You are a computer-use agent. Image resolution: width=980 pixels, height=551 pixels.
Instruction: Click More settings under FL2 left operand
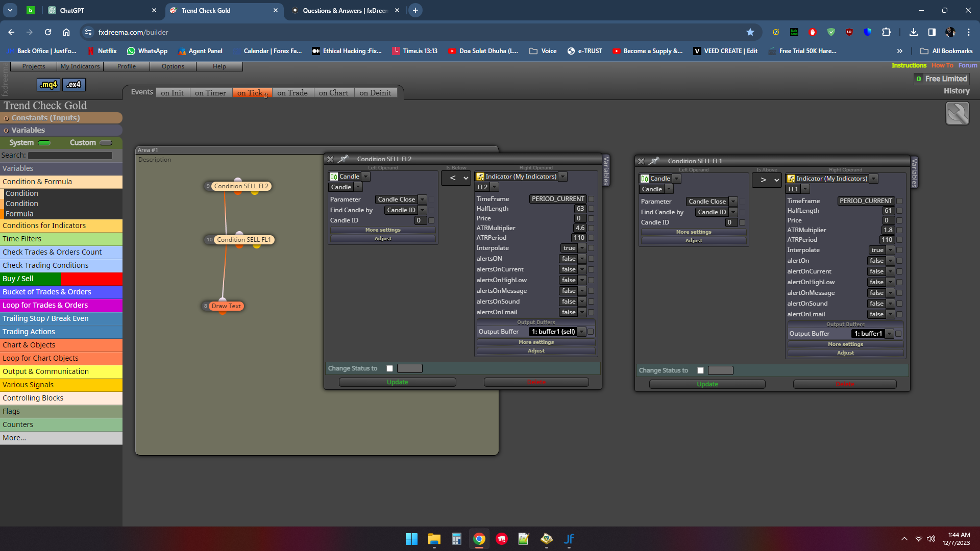click(x=383, y=230)
